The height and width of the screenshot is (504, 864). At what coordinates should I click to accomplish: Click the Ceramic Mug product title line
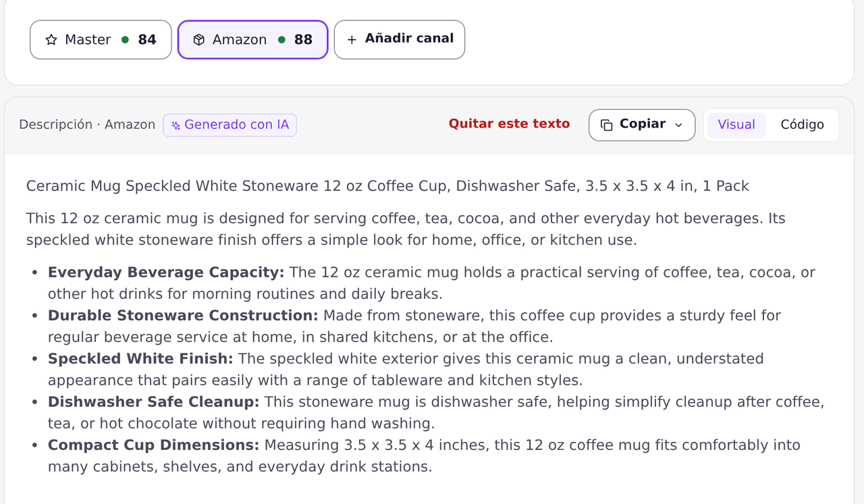click(387, 186)
